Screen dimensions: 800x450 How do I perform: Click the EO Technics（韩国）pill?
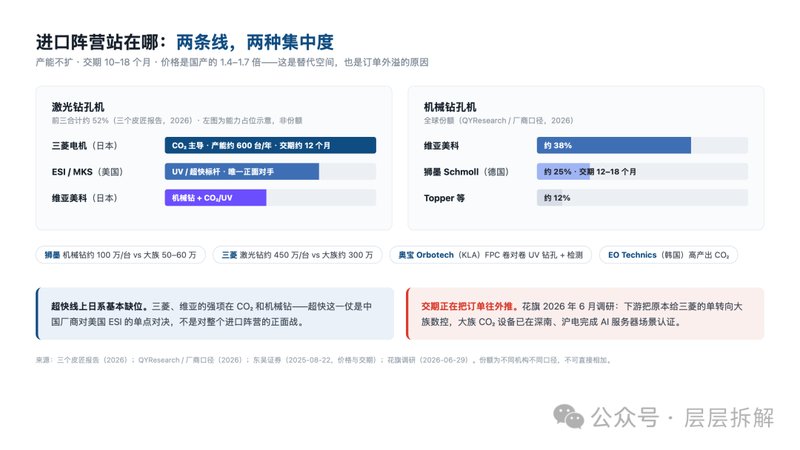tap(668, 255)
